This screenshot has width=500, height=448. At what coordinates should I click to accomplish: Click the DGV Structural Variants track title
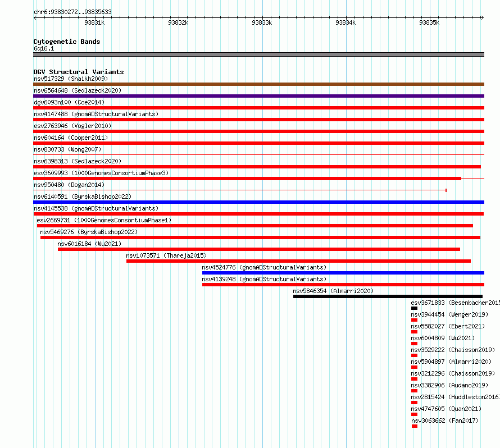tap(79, 72)
